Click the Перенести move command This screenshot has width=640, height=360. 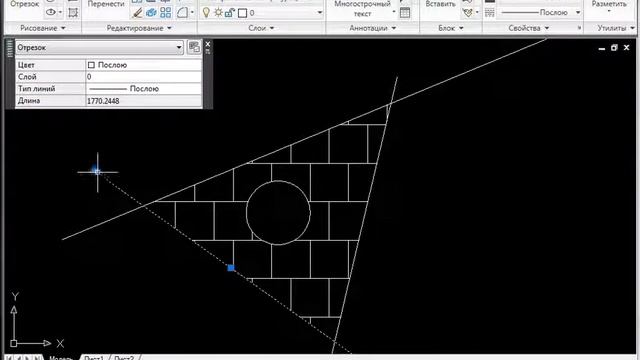click(106, 4)
